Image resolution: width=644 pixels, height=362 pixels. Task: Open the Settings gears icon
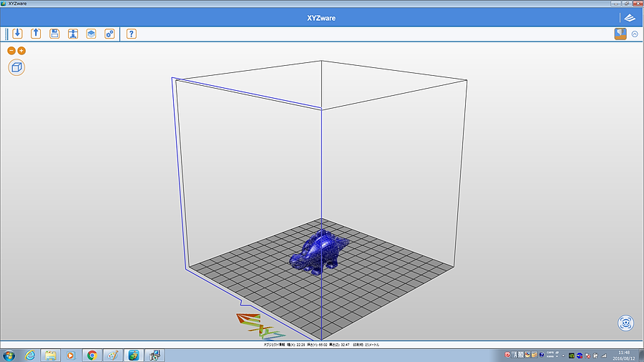tap(109, 34)
